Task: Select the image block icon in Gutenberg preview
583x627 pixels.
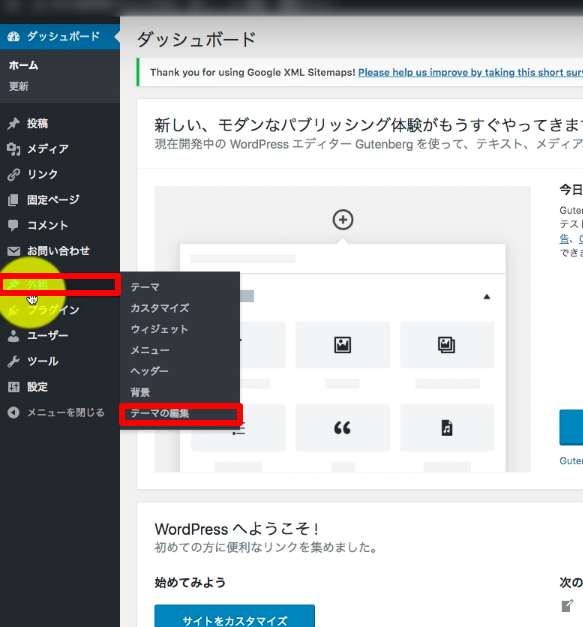Action: [343, 345]
